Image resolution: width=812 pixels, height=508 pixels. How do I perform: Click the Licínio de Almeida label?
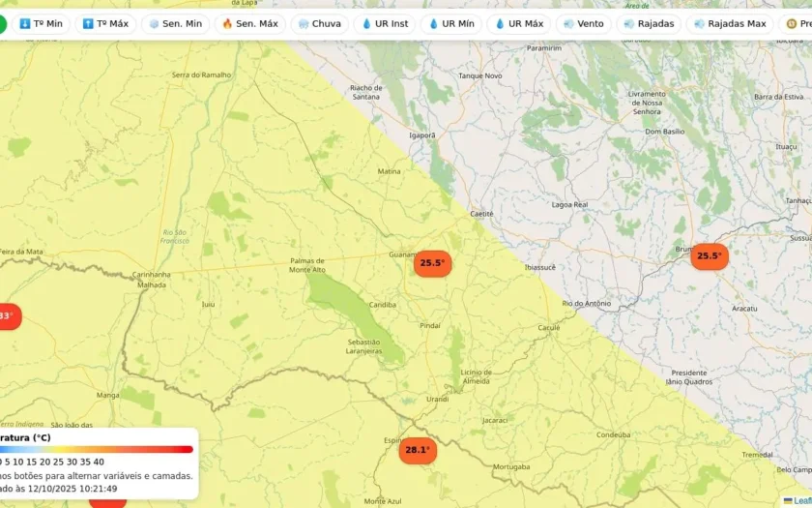pyautogui.click(x=476, y=376)
